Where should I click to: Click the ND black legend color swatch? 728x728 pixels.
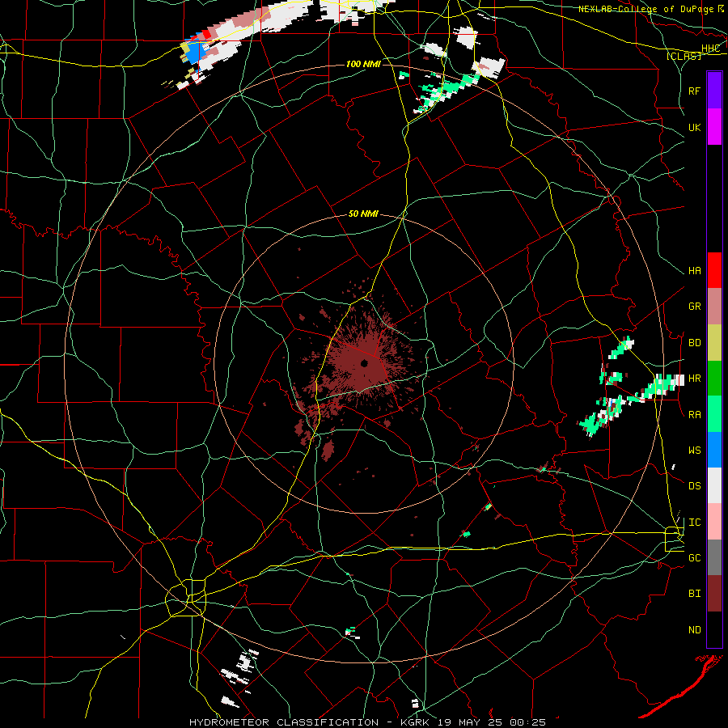(714, 629)
